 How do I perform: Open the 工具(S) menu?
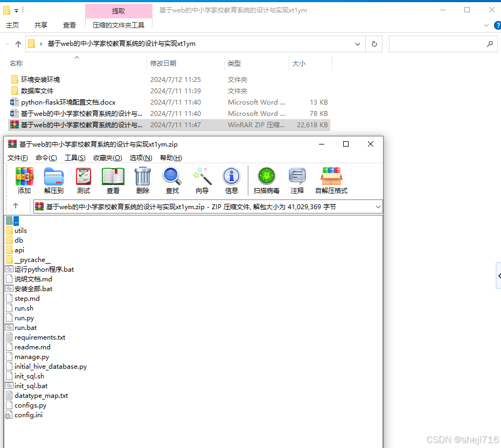(75, 157)
